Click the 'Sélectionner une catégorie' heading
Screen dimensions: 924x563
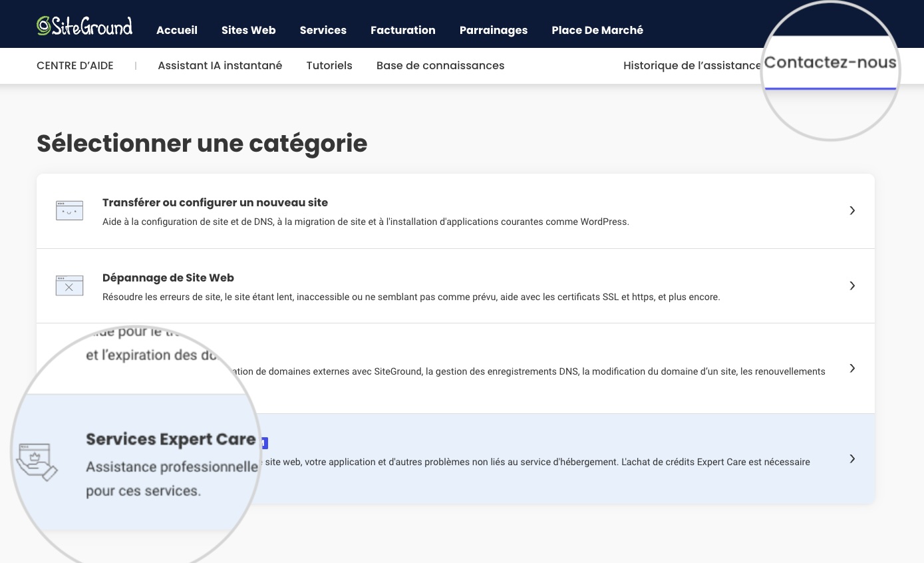(202, 144)
